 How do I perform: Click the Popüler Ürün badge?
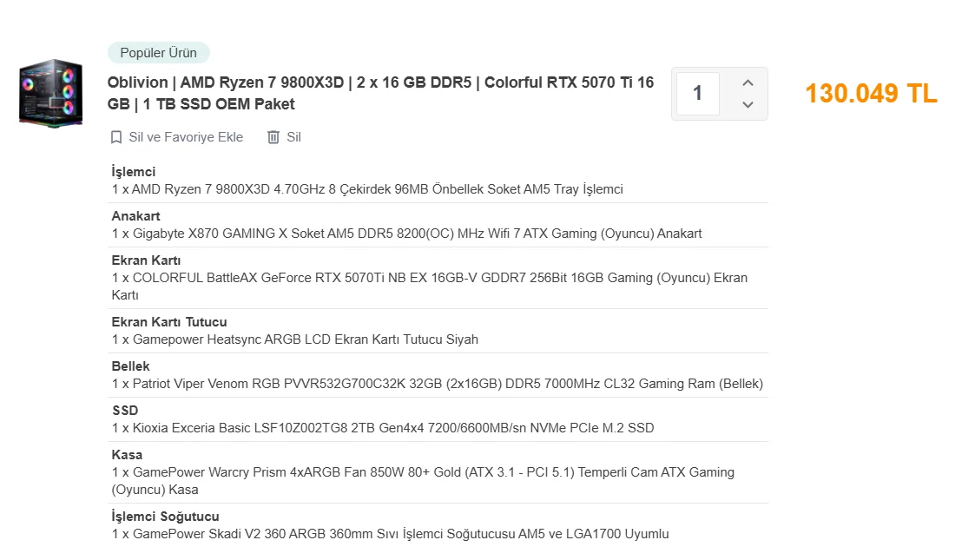point(158,53)
